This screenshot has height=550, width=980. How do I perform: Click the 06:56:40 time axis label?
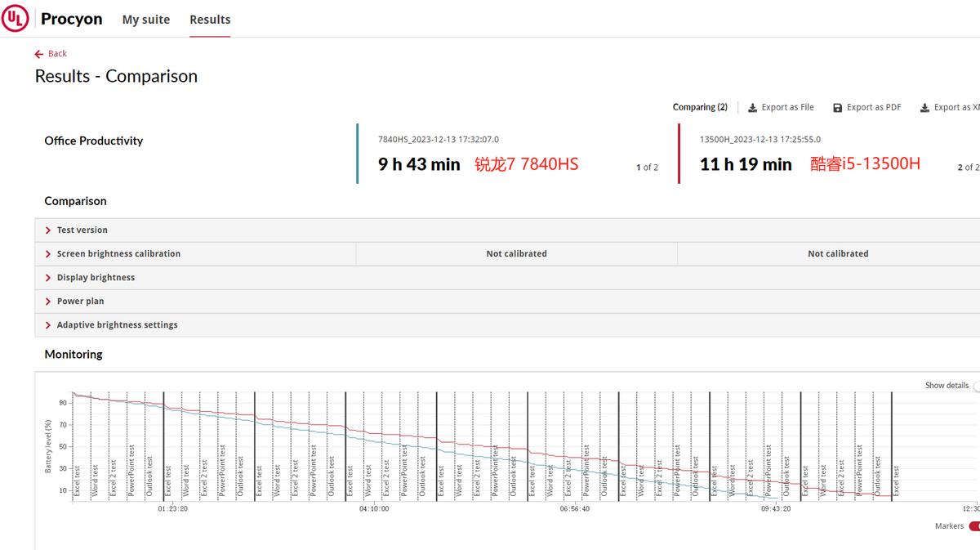tap(575, 508)
